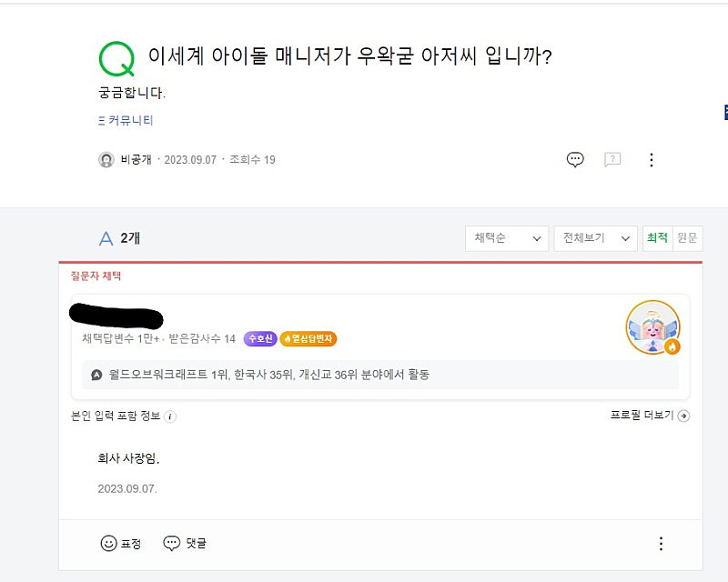This screenshot has height=582, width=728.
Task: Click the question-mark box icon beside the comment icon
Action: 612,159
